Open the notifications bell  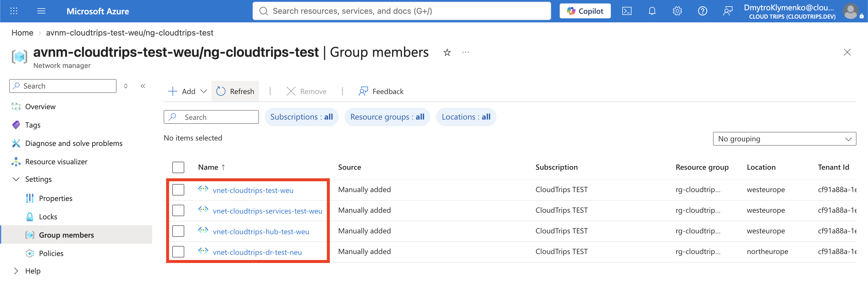pyautogui.click(x=652, y=11)
